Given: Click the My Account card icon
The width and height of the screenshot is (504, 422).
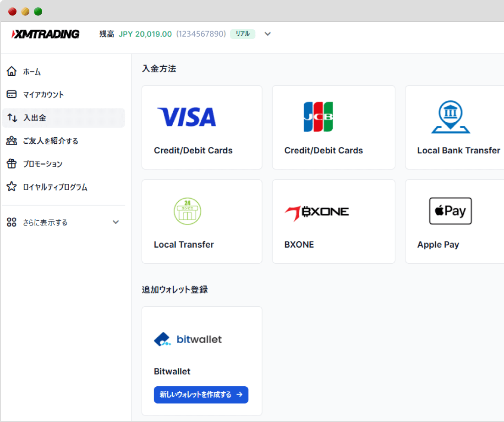Looking at the screenshot, I should pos(11,94).
